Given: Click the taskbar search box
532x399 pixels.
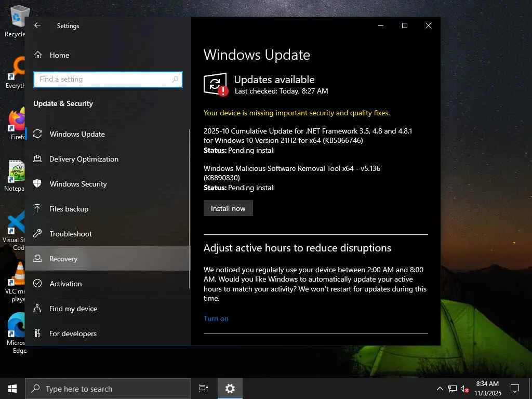Looking at the screenshot, I should (x=108, y=389).
